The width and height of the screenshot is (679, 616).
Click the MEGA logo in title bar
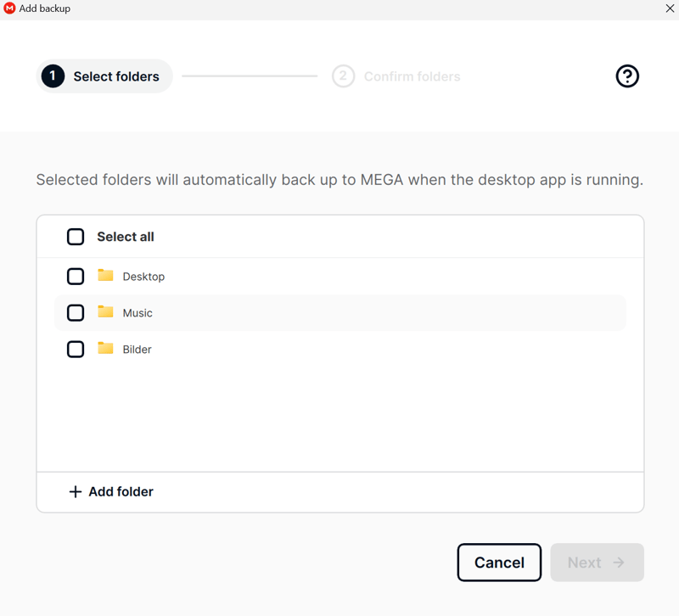9,8
